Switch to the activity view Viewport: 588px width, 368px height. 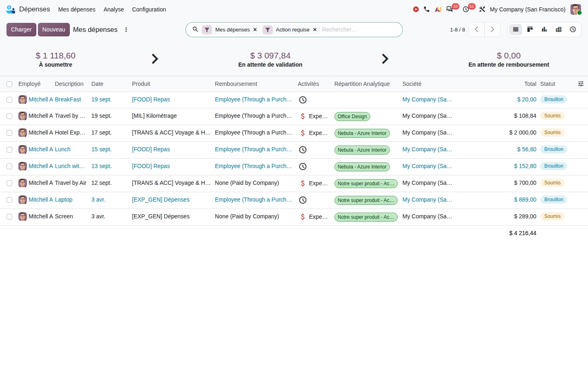click(573, 29)
